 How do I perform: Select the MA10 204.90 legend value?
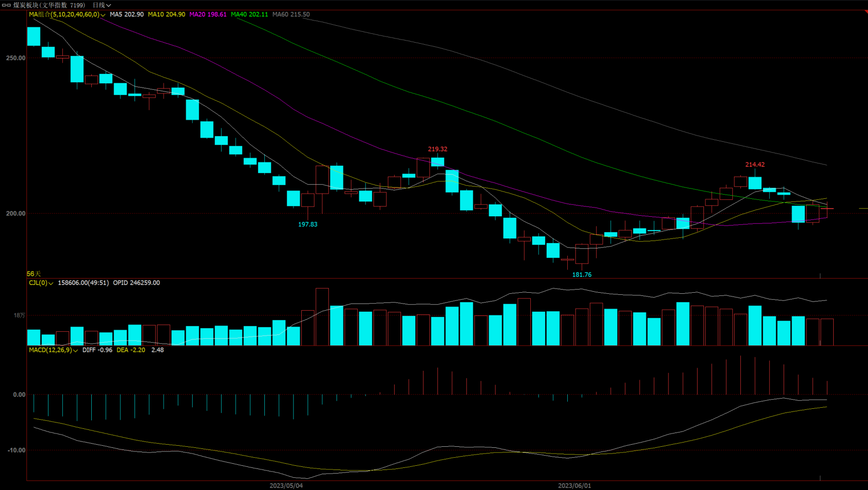pyautogui.click(x=166, y=14)
